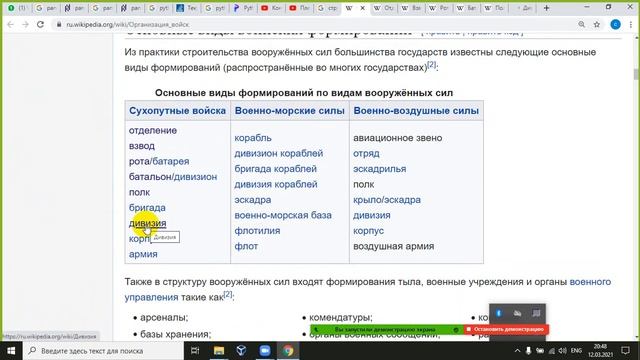The width and height of the screenshot is (640, 360).
Task: Click авиационное звено text in table
Action: click(398, 138)
